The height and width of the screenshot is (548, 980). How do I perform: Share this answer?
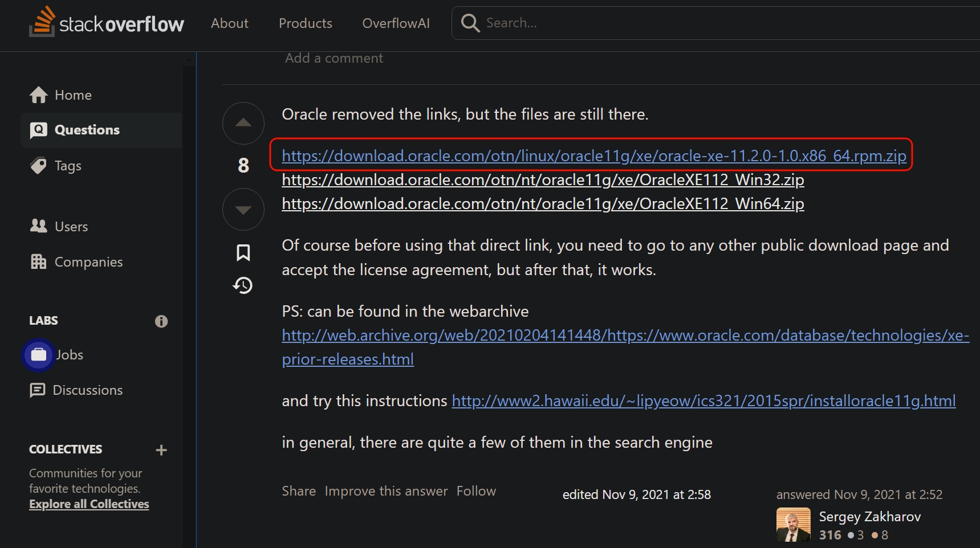pyautogui.click(x=299, y=491)
